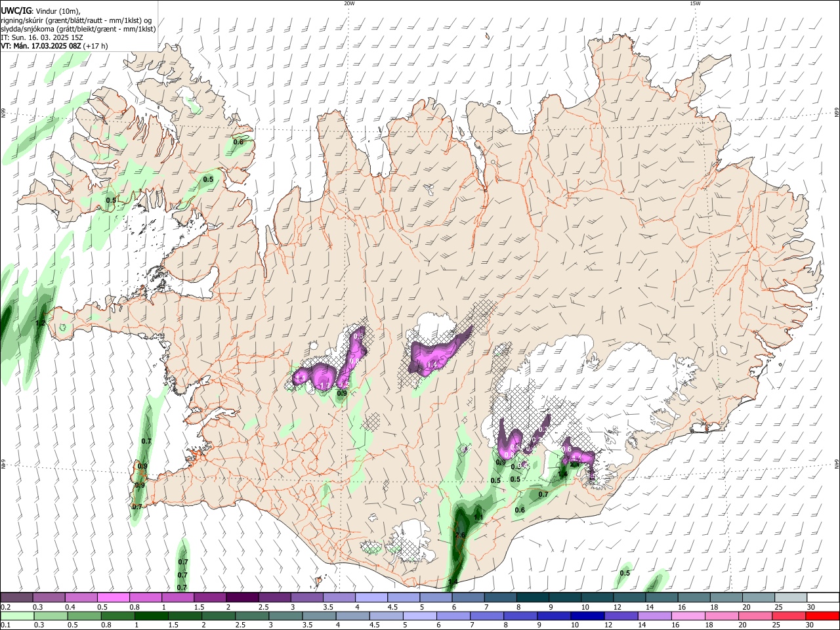The image size is (840, 630).
Task: Select the bottom-row swatch between 25 and 30
Action: 788,616
